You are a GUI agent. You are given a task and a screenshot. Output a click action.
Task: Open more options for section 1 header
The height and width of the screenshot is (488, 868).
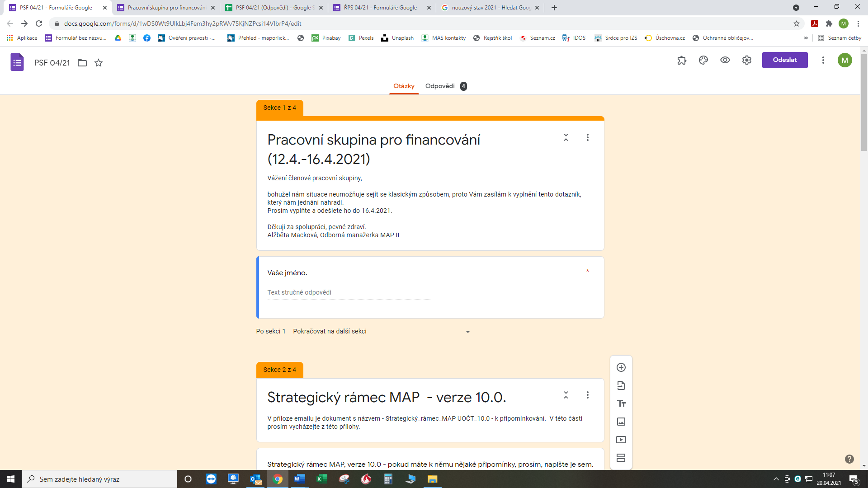588,137
